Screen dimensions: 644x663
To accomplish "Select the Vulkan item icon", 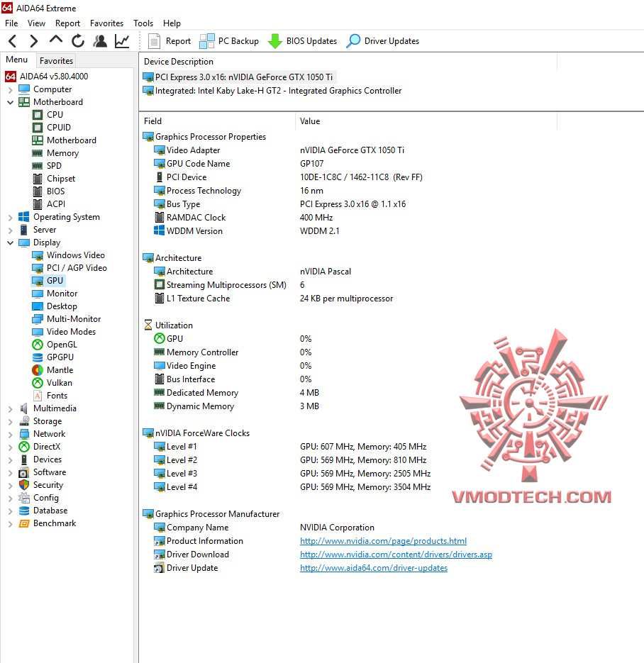I will (x=38, y=383).
